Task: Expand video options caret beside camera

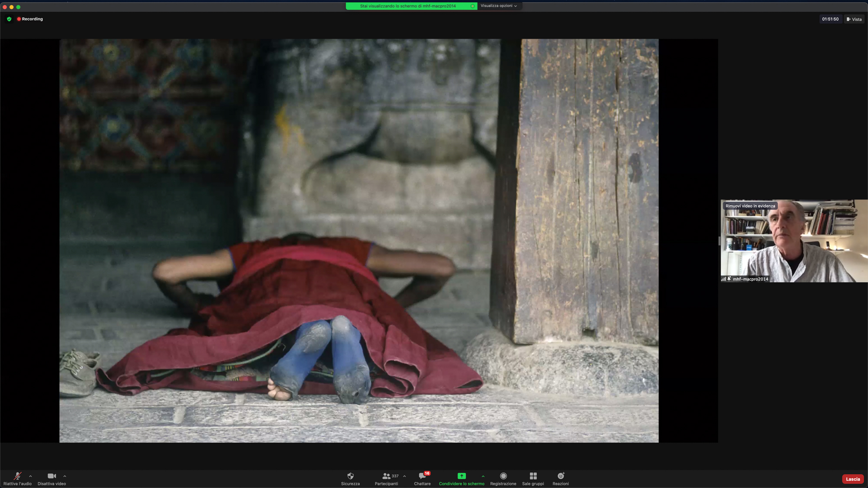Action: (65, 476)
